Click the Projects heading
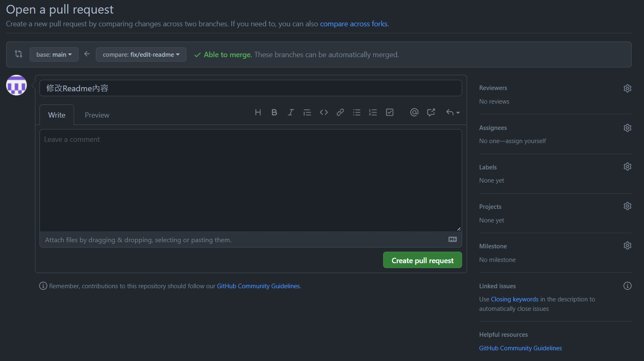 pyautogui.click(x=491, y=207)
